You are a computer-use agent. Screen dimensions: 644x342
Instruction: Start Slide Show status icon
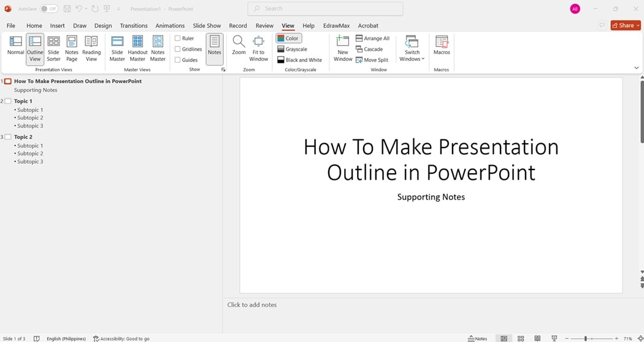(x=554, y=339)
